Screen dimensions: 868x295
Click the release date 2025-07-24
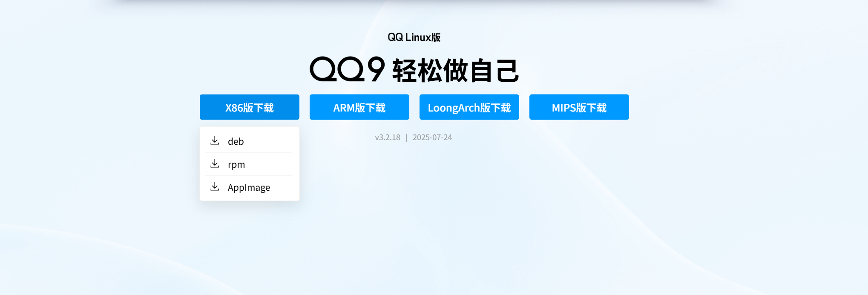click(x=432, y=137)
